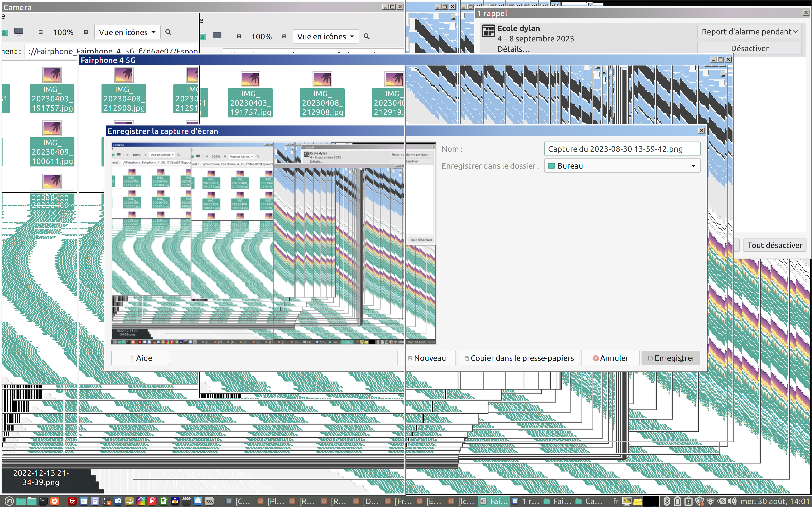Viewport: 812px width, 507px height.
Task: Open the 'Vue en icônes' view dropdown
Action: point(127,32)
